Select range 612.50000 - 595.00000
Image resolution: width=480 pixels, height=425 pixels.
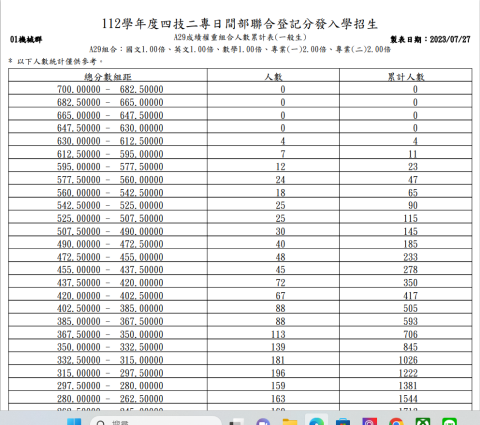pyautogui.click(x=110, y=154)
